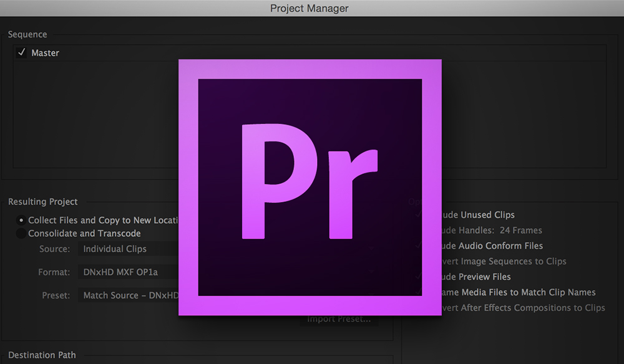Click the Project Manager title bar
Image resolution: width=624 pixels, height=364 pixels.
309,9
